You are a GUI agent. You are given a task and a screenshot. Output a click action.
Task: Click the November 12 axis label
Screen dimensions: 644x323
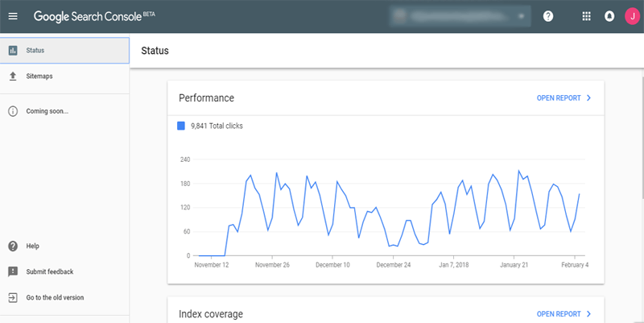coord(212,265)
